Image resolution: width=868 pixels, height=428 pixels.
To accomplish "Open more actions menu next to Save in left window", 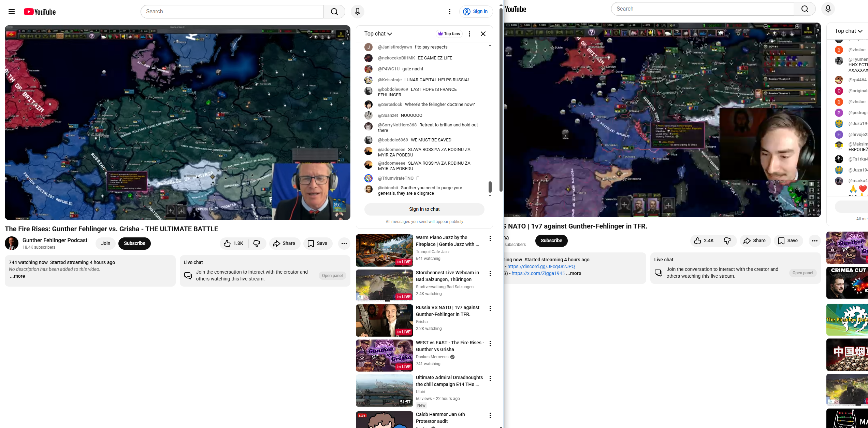I will [x=344, y=243].
